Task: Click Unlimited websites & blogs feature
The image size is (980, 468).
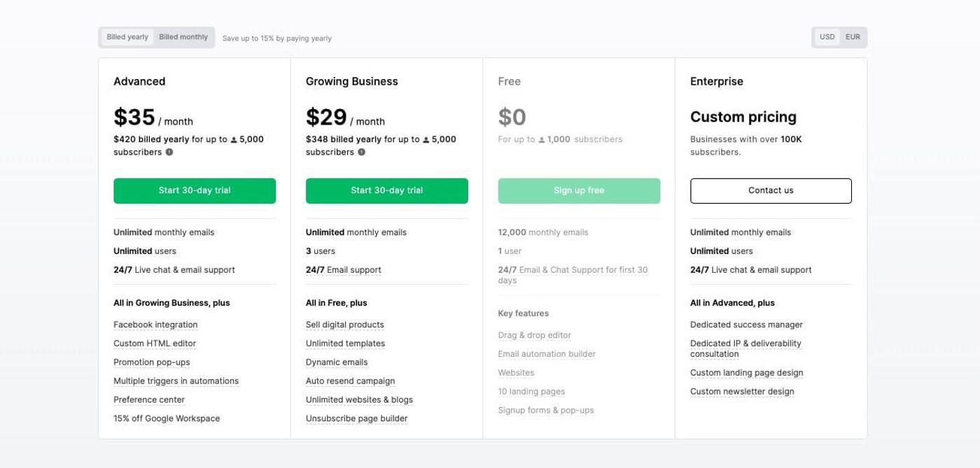Action: pos(359,400)
